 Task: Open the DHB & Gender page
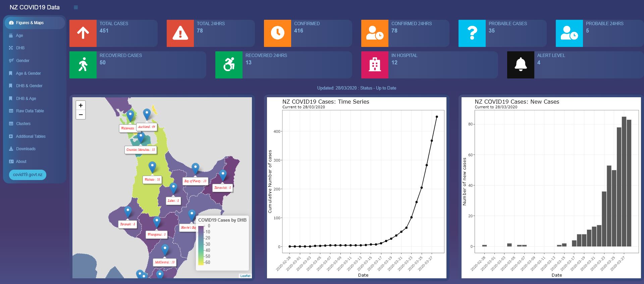click(35, 86)
